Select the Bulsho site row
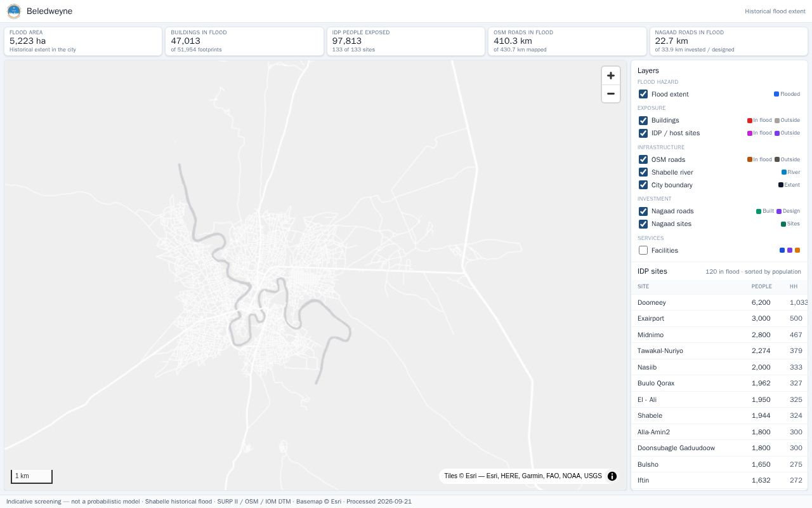Image resolution: width=812 pixels, height=508 pixels. point(719,464)
